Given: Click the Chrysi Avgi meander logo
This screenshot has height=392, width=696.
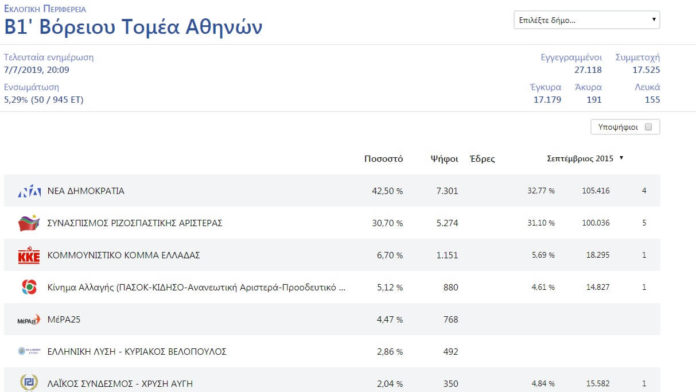Looking at the screenshot, I should (29, 382).
